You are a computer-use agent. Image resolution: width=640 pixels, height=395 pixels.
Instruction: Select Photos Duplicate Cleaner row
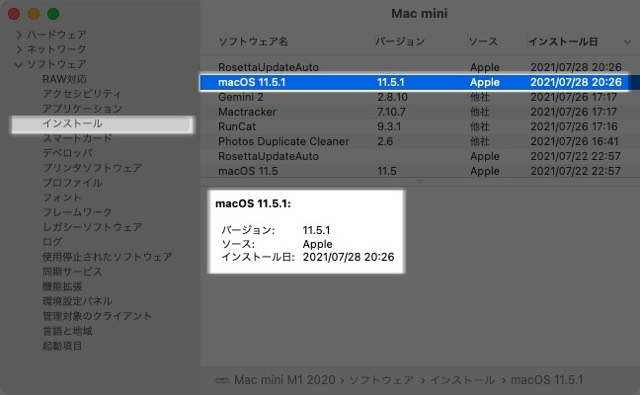point(420,141)
